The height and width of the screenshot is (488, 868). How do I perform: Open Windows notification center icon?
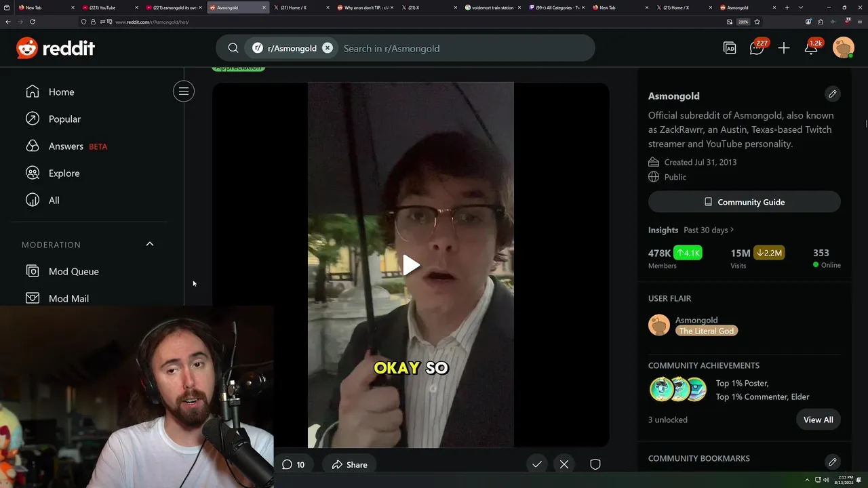(x=859, y=480)
